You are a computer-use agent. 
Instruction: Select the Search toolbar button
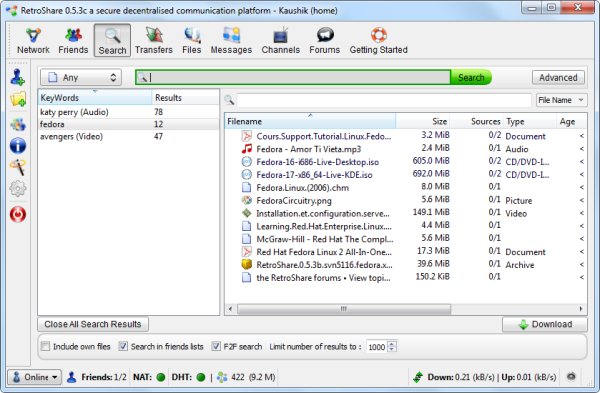coord(112,41)
